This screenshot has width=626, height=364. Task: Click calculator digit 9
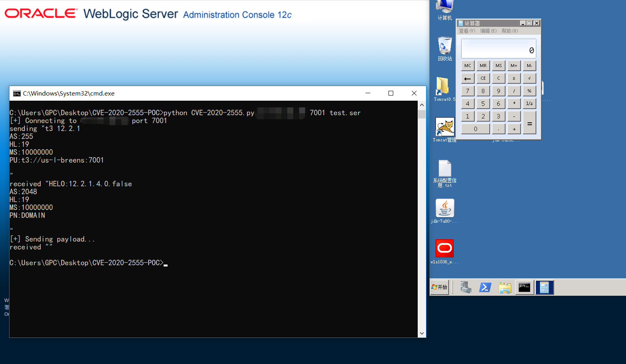point(498,91)
